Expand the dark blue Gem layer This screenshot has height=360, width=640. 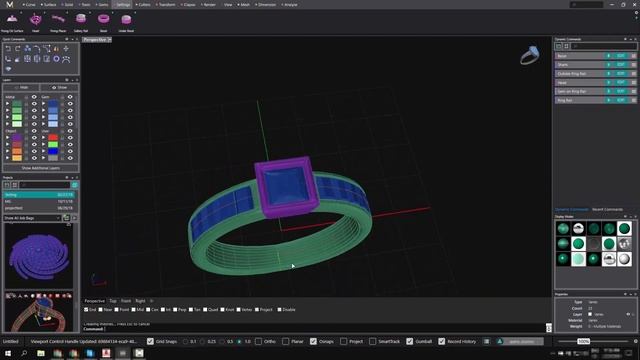coord(43,104)
